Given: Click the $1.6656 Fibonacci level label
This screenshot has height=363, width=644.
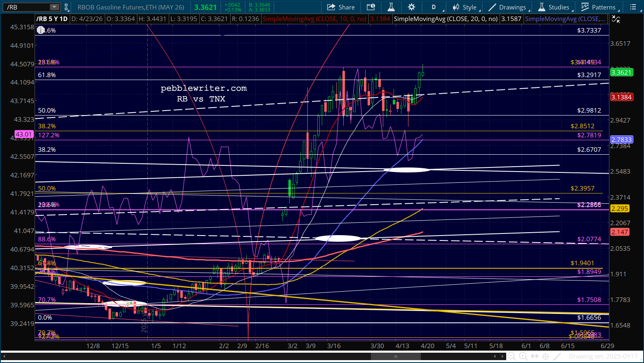Looking at the screenshot, I should pyautogui.click(x=589, y=317).
